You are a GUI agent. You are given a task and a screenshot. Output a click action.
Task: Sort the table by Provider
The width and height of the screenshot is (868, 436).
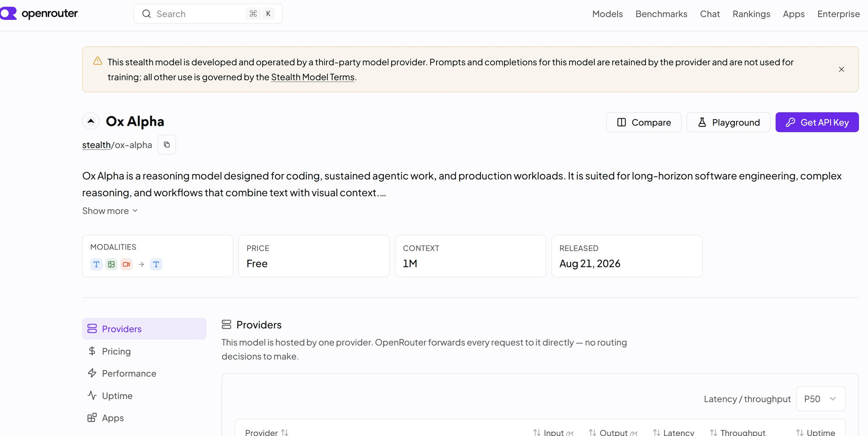[267, 432]
